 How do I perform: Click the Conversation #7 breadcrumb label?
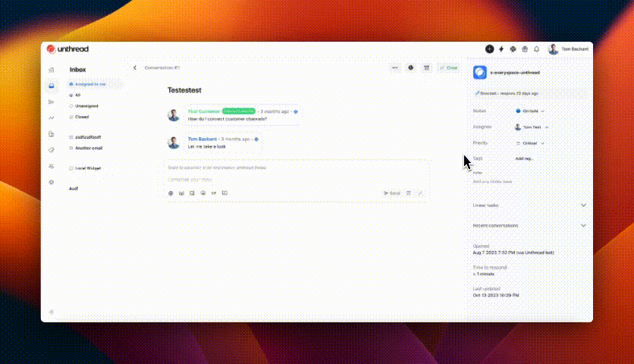(162, 67)
